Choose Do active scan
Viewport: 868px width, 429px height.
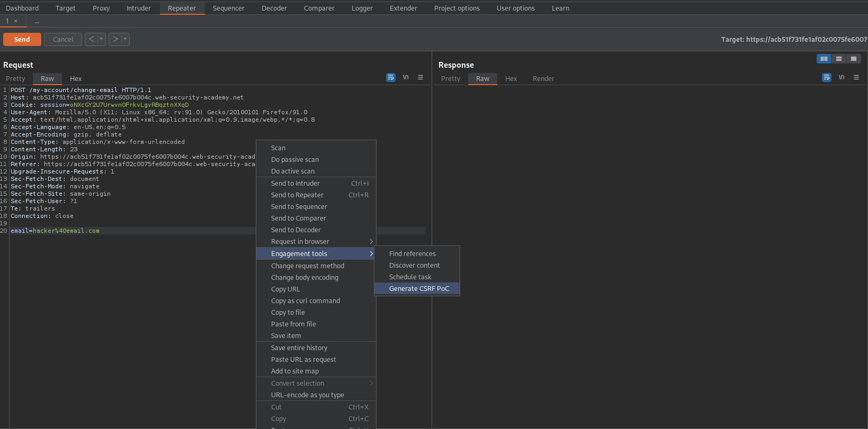316,171
